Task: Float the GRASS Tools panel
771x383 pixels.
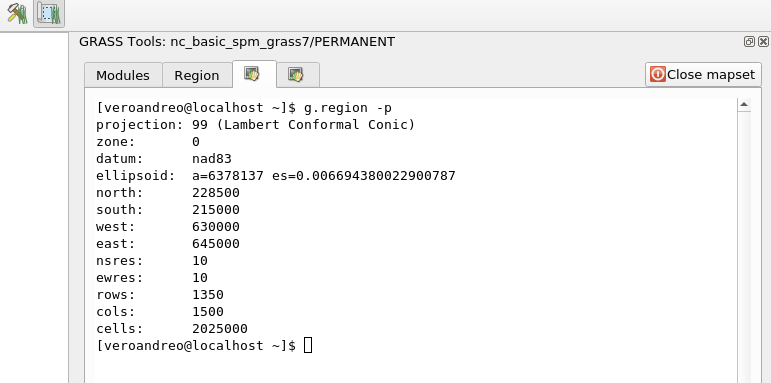Action: tap(749, 42)
